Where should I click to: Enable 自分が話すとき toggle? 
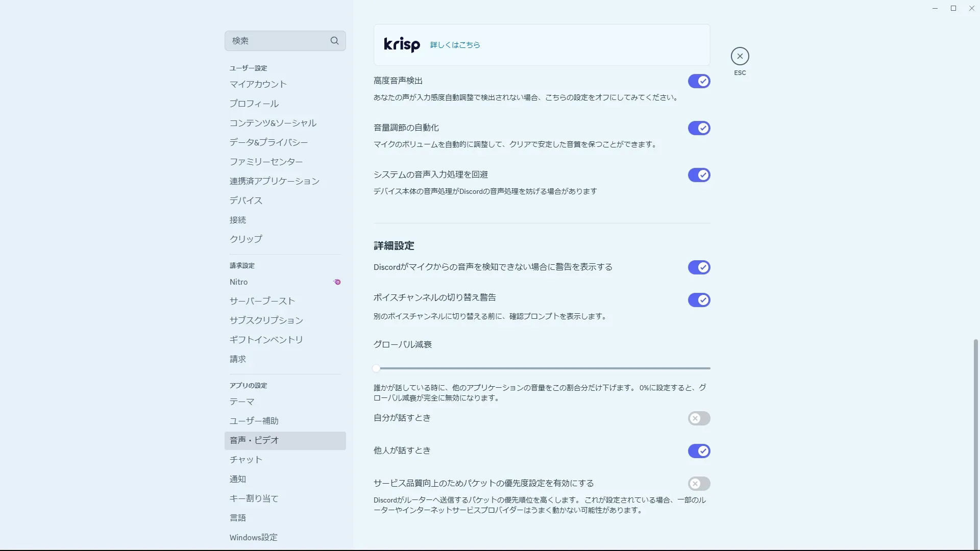pos(699,418)
